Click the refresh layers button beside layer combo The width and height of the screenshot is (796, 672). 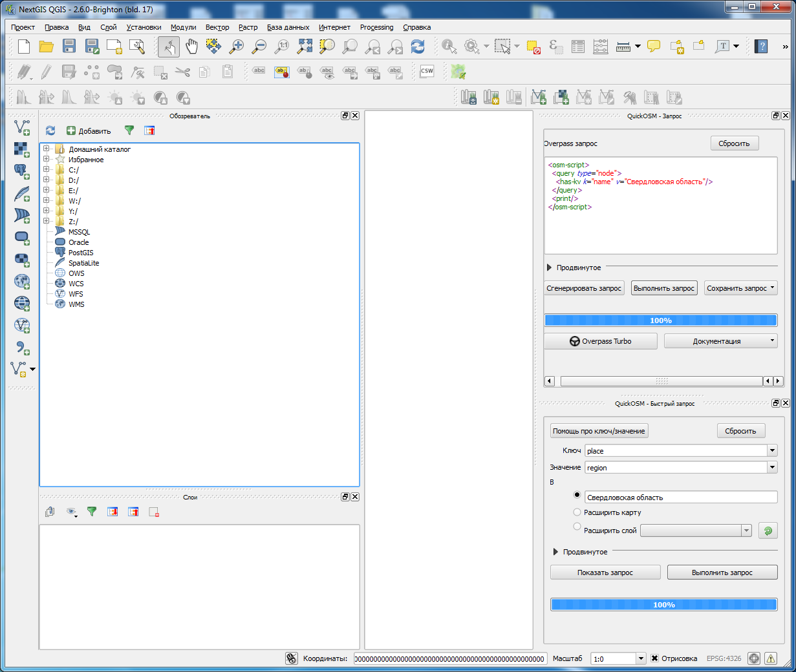point(768,530)
